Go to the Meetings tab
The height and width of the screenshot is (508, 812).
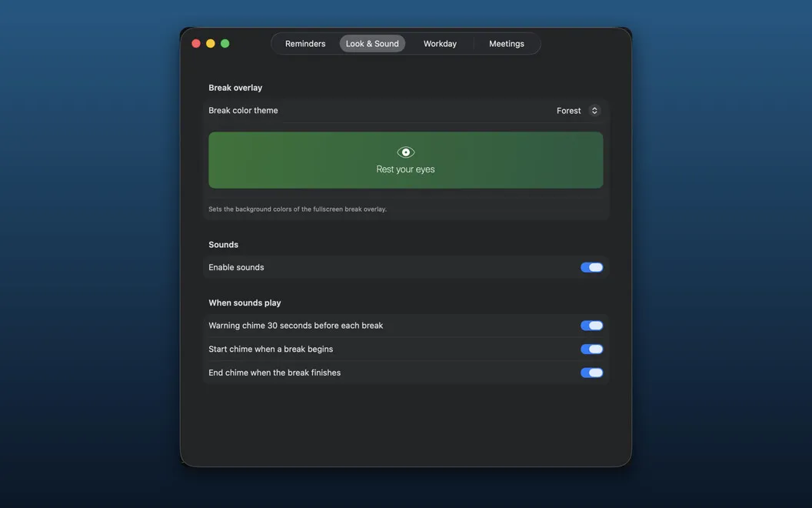pyautogui.click(x=506, y=44)
